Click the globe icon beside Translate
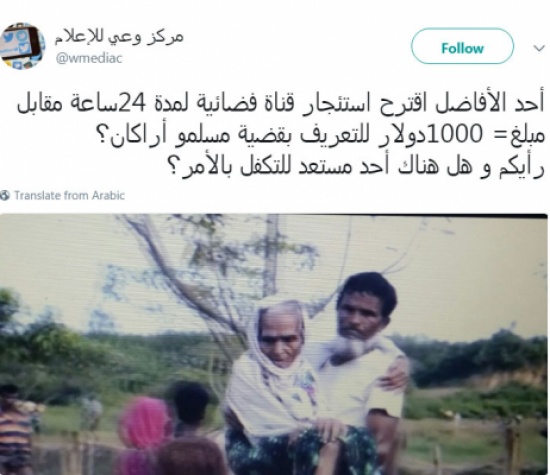The height and width of the screenshot is (475, 550). (x=5, y=195)
